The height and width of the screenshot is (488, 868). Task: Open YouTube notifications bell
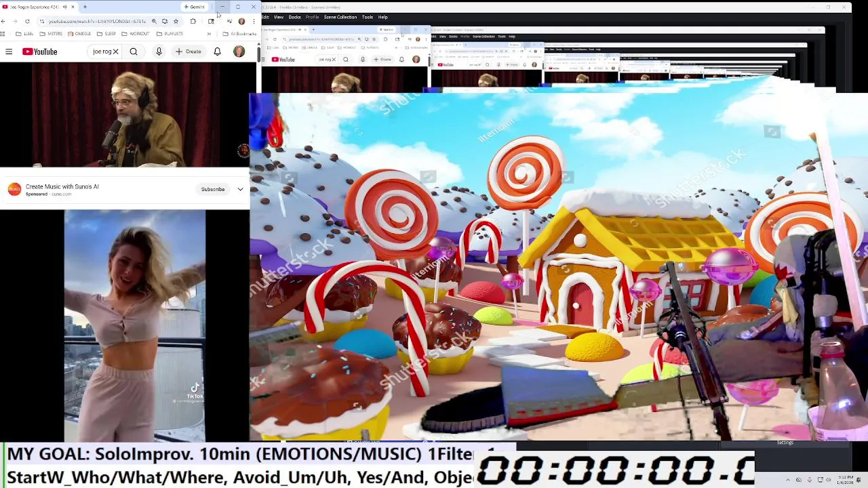(217, 52)
